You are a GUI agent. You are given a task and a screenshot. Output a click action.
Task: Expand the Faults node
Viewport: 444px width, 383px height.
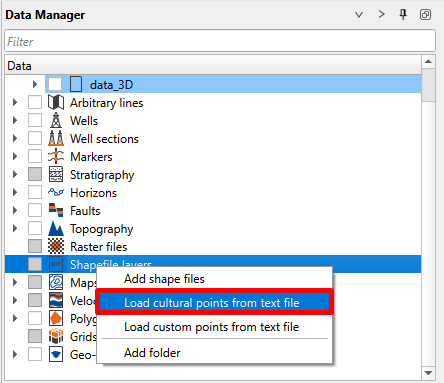point(15,210)
